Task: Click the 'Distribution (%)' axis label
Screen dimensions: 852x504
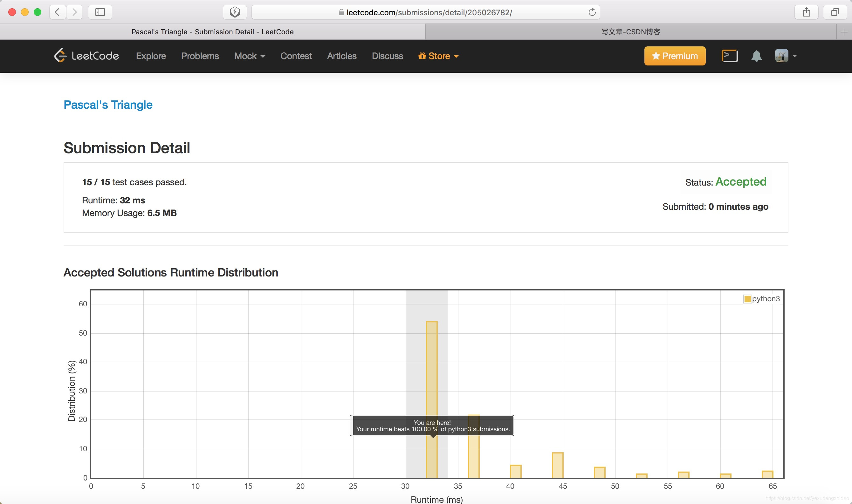Action: click(72, 391)
